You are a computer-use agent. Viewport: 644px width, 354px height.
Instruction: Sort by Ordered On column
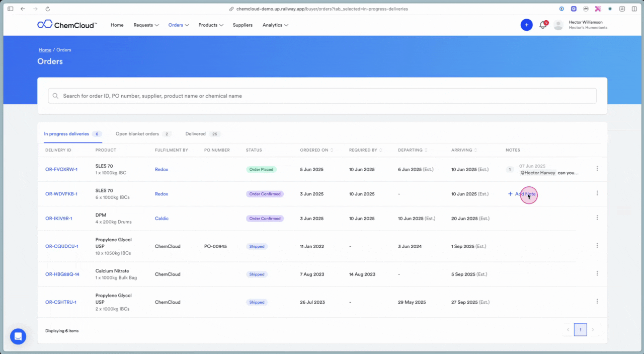(x=316, y=150)
